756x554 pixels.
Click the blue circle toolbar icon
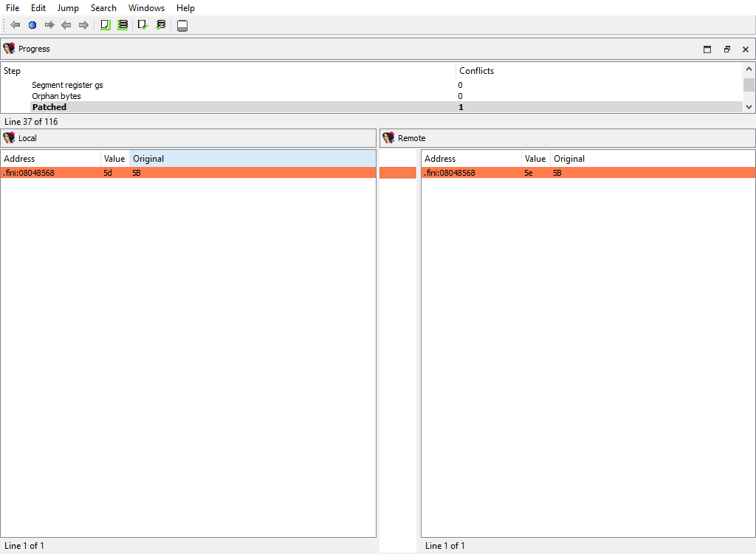(x=32, y=25)
